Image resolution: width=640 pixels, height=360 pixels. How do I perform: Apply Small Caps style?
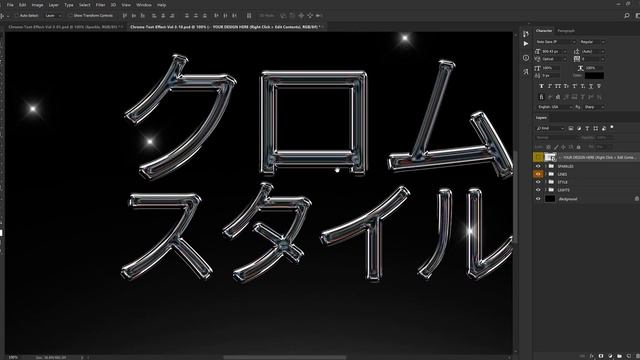click(x=566, y=86)
